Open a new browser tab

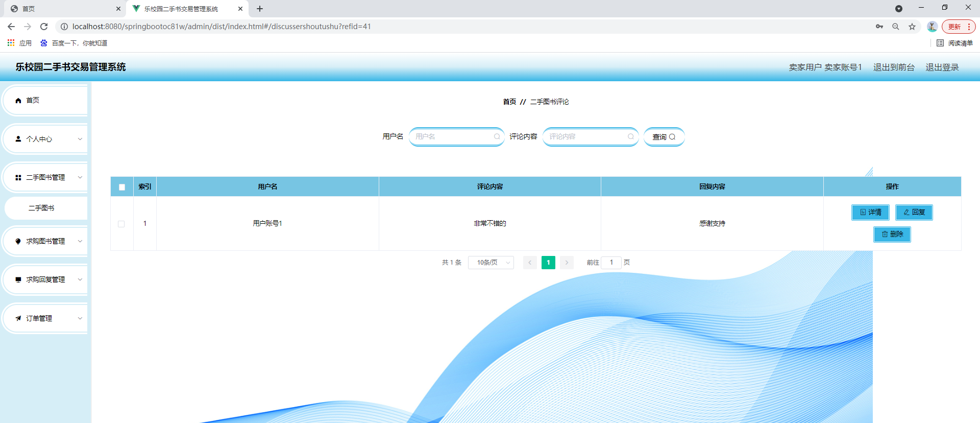click(x=260, y=9)
